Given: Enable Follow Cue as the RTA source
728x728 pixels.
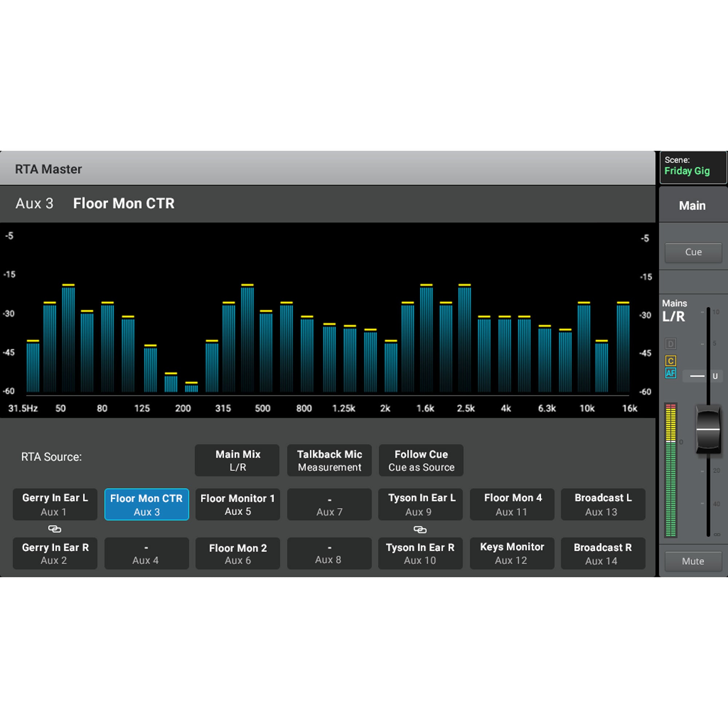Looking at the screenshot, I should point(421,460).
